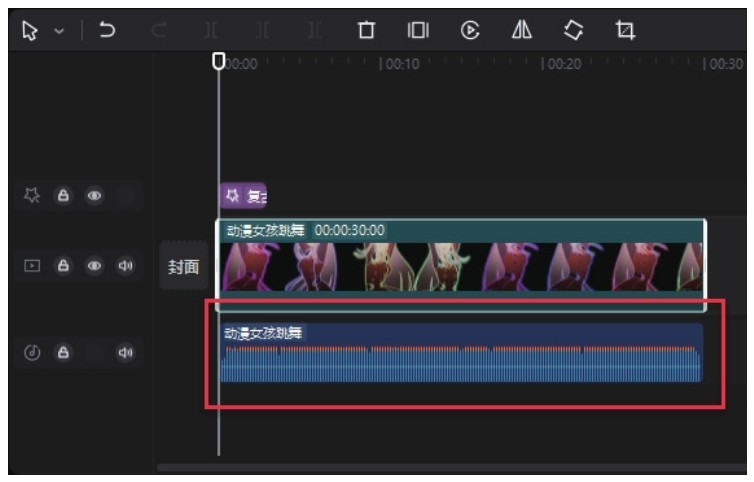Click the greyed-out redo arrow
The image size is (754, 482).
[159, 31]
